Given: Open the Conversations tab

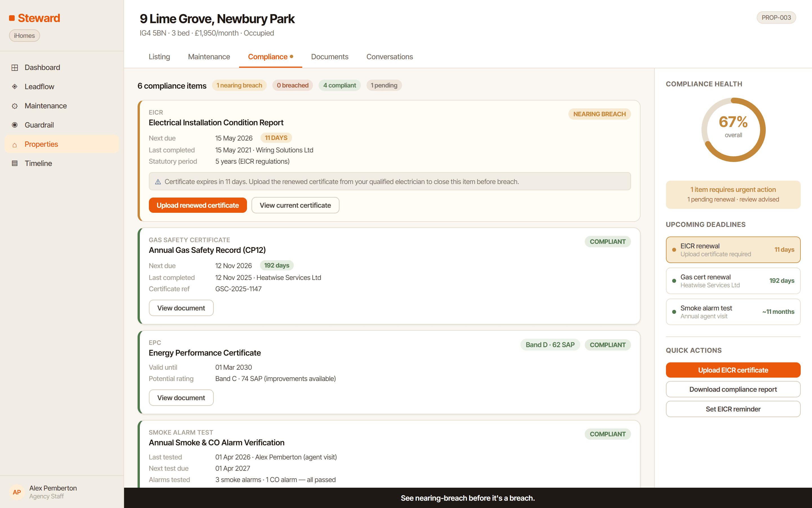Looking at the screenshot, I should pyautogui.click(x=390, y=57).
